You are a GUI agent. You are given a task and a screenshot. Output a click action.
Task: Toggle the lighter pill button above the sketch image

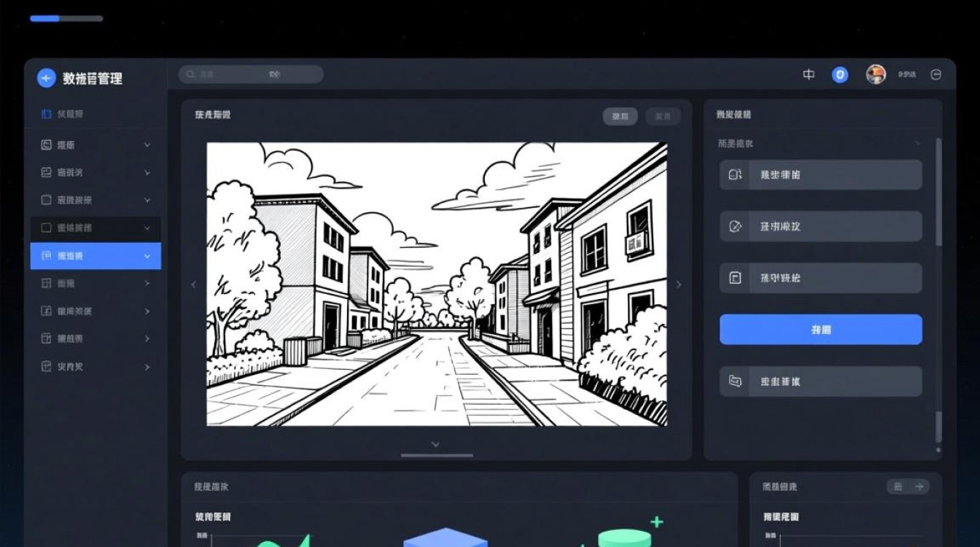click(620, 117)
